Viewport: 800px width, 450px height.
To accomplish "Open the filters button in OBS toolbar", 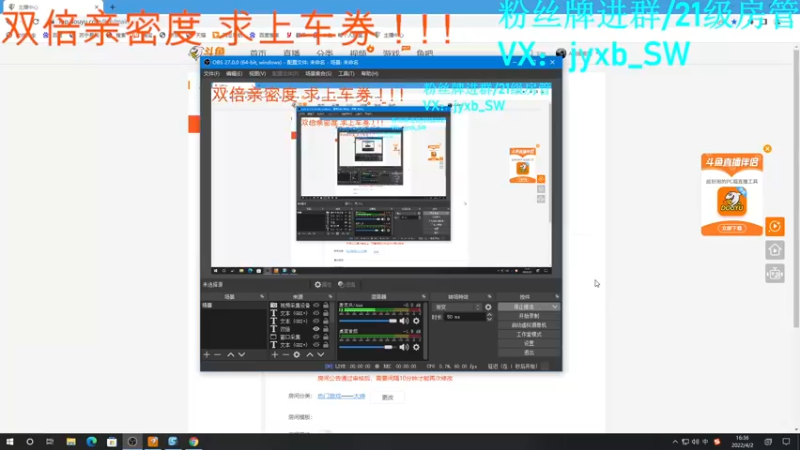I will coord(346,285).
